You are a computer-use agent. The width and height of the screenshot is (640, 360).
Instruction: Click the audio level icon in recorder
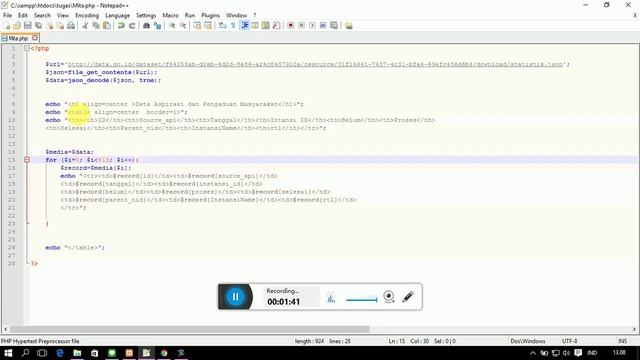331,298
